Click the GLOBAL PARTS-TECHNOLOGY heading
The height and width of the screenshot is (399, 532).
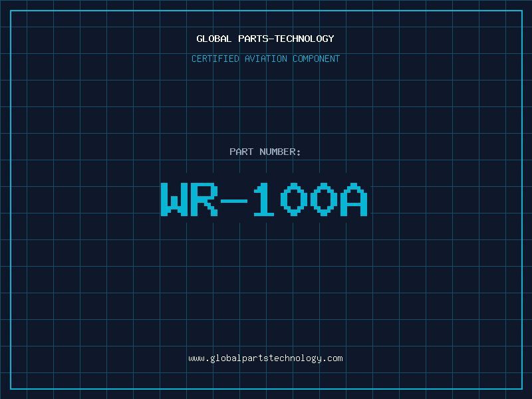coord(265,39)
